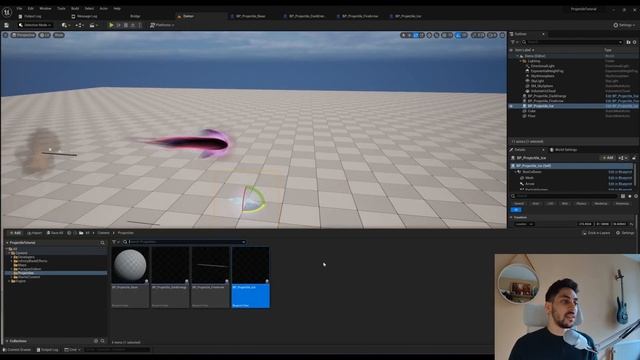This screenshot has width=640, height=360.
Task: Open the Window menu
Action: click(x=45, y=9)
